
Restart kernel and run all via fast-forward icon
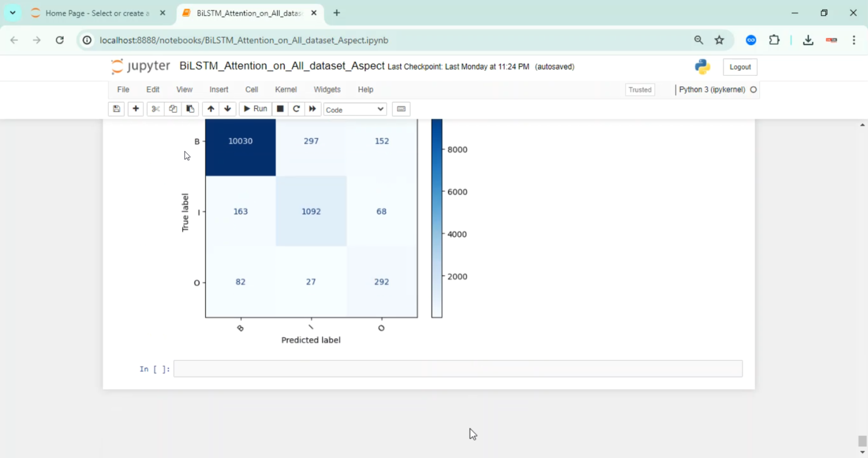coord(312,109)
